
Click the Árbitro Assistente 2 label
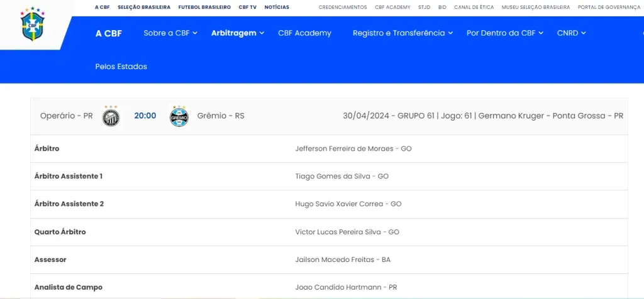pos(69,204)
